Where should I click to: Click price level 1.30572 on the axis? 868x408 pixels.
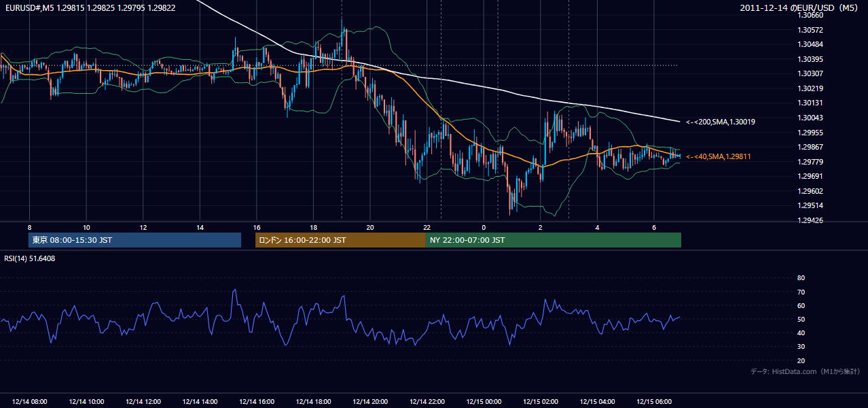(x=810, y=30)
